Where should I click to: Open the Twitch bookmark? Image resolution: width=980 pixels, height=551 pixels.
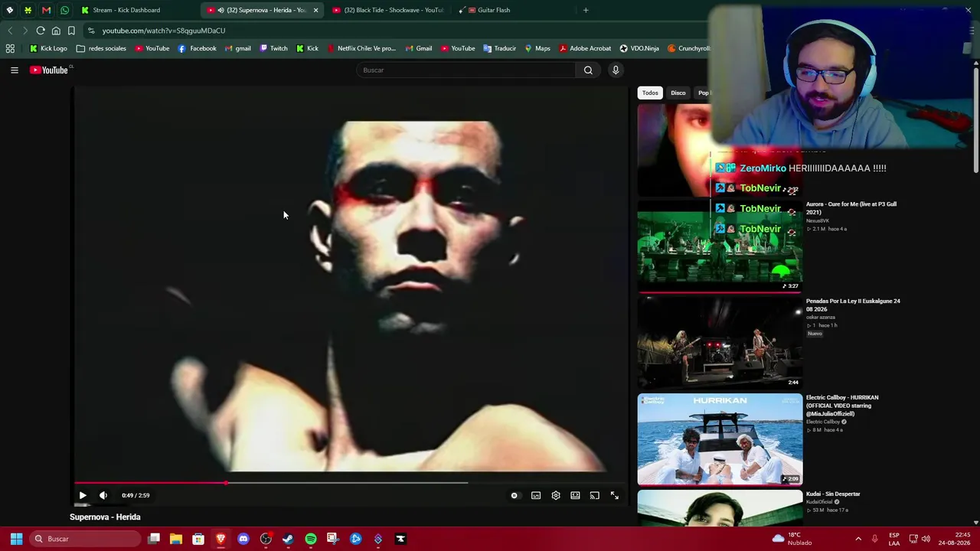click(x=274, y=48)
